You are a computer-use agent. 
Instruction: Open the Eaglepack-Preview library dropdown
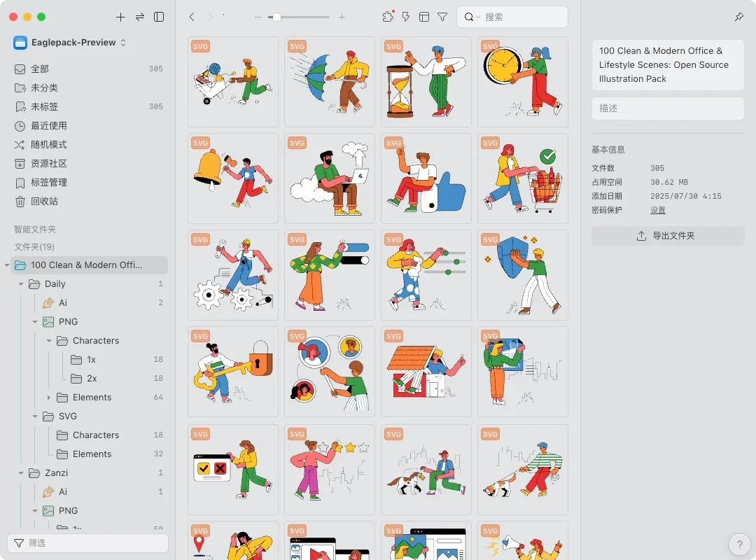click(70, 43)
